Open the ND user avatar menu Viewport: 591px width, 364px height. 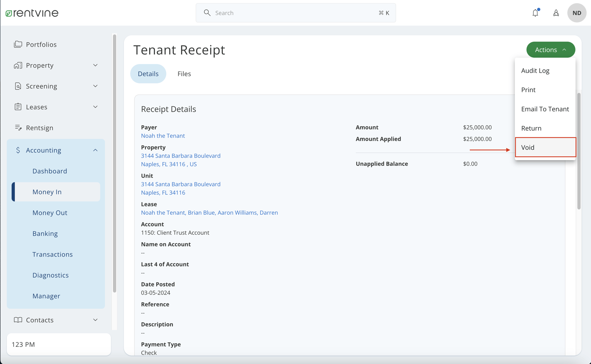(577, 13)
